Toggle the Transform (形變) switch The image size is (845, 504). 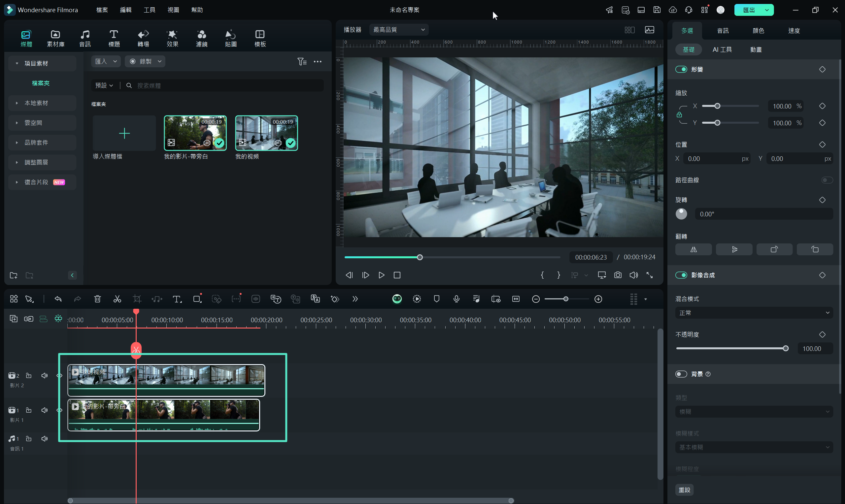click(681, 69)
